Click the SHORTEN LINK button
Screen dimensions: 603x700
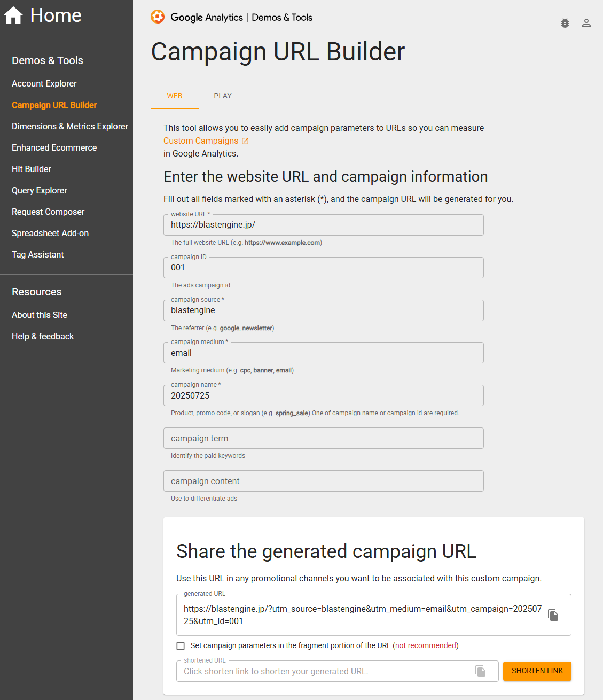point(537,671)
